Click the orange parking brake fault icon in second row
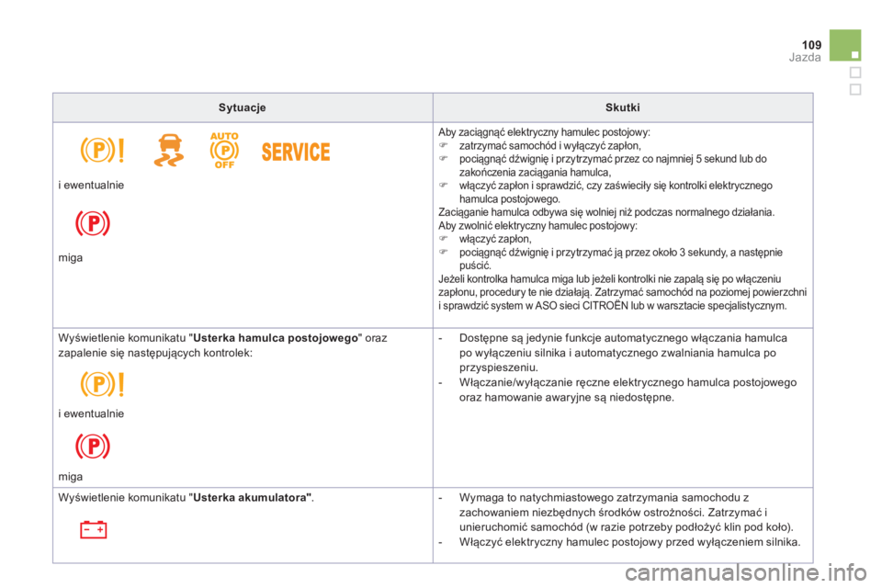The height and width of the screenshot is (588, 882). coord(102,381)
